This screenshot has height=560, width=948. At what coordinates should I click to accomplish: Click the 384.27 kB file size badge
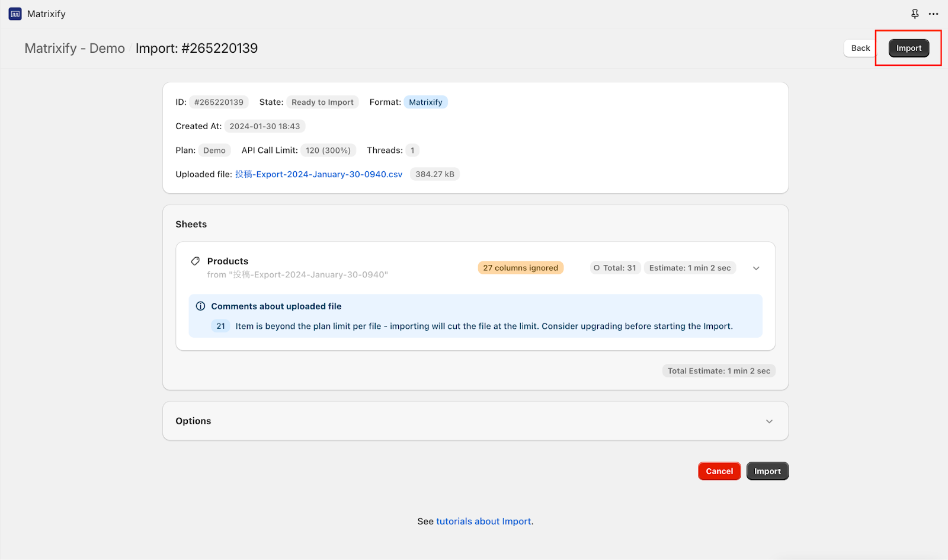point(435,174)
